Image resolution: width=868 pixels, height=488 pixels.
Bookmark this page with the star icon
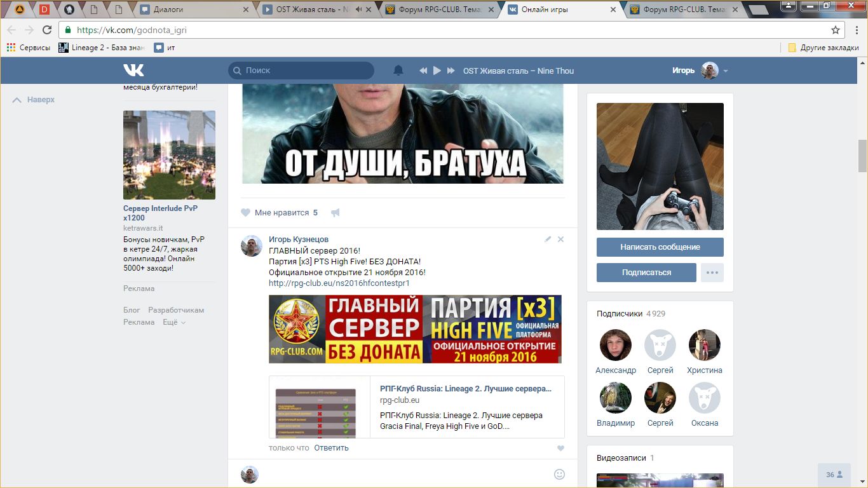pos(836,30)
